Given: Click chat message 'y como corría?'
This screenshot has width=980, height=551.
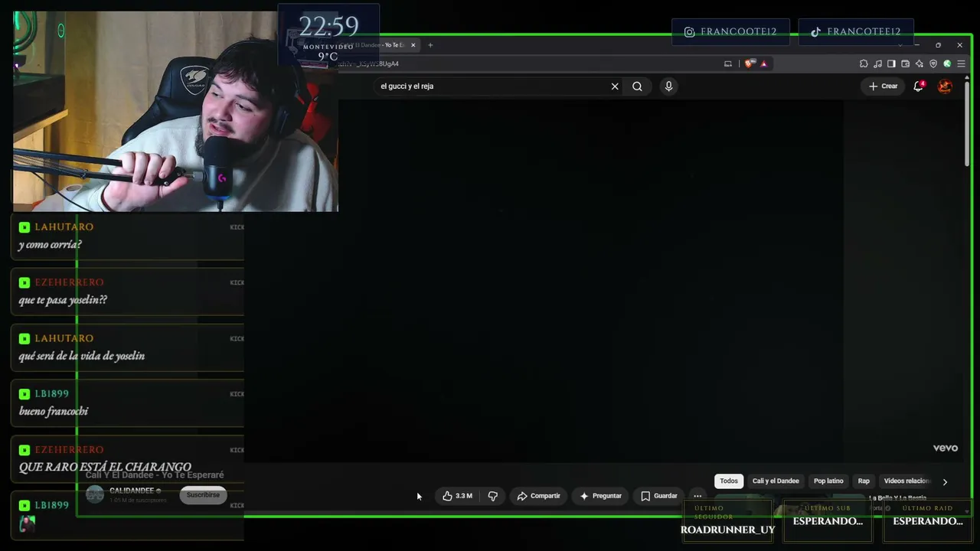Looking at the screenshot, I should tap(50, 245).
